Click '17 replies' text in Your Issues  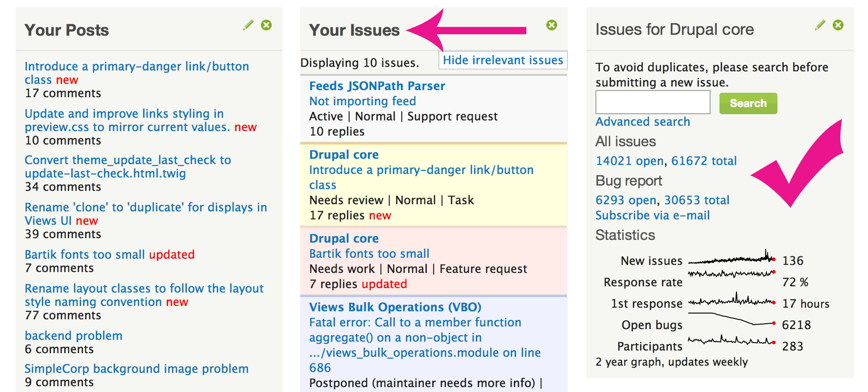click(337, 215)
